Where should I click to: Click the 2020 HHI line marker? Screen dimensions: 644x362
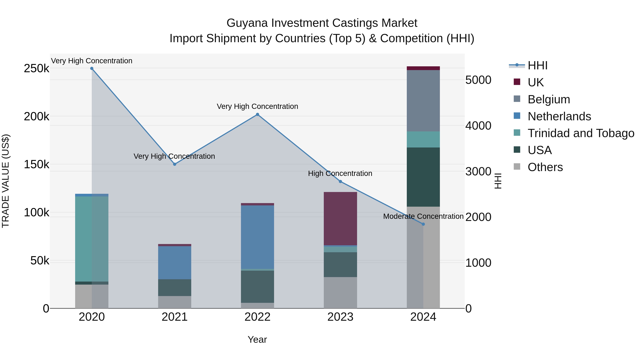click(92, 68)
